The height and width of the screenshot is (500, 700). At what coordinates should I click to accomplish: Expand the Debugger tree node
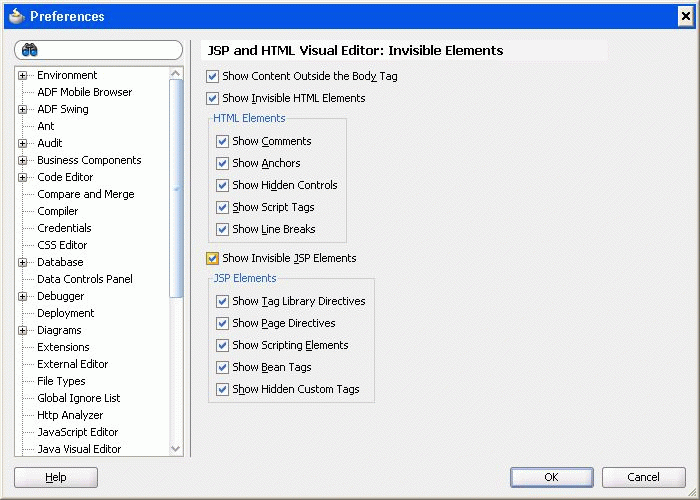point(22,296)
